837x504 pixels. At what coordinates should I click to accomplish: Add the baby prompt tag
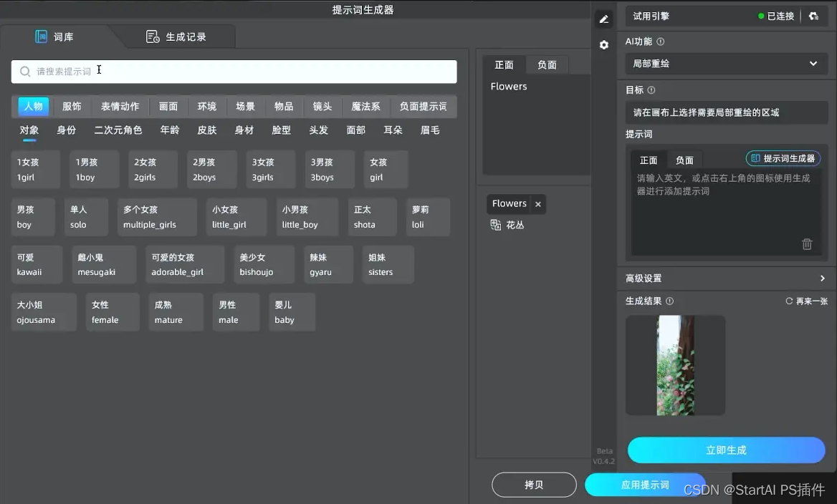(x=292, y=312)
